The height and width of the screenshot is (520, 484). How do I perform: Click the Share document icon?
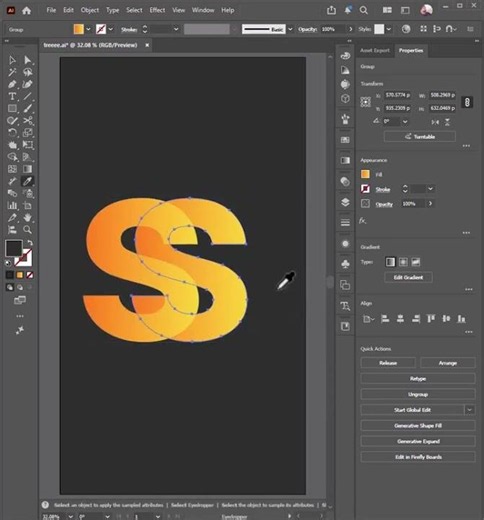[x=331, y=10]
